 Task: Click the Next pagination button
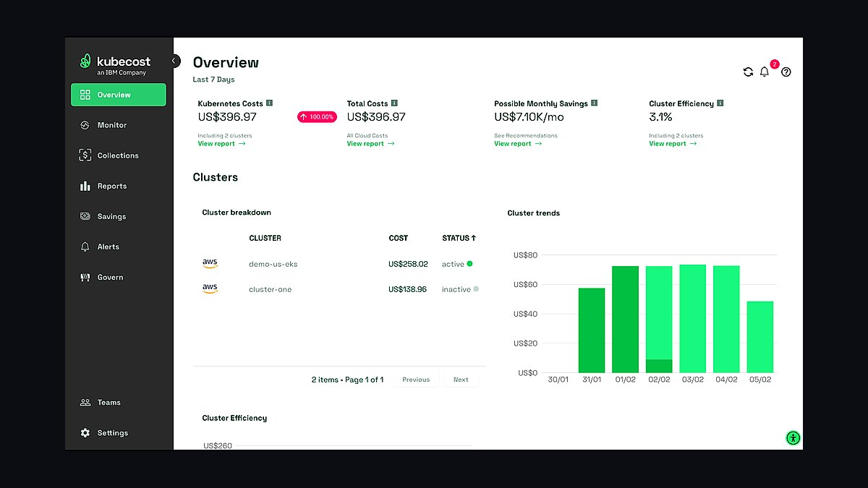461,380
